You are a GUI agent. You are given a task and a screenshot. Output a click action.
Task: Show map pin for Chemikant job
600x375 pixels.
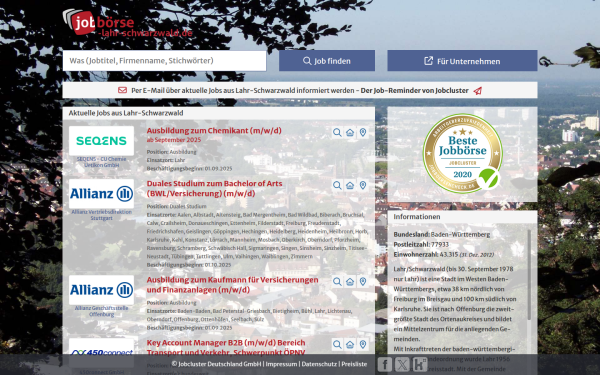pos(363,132)
